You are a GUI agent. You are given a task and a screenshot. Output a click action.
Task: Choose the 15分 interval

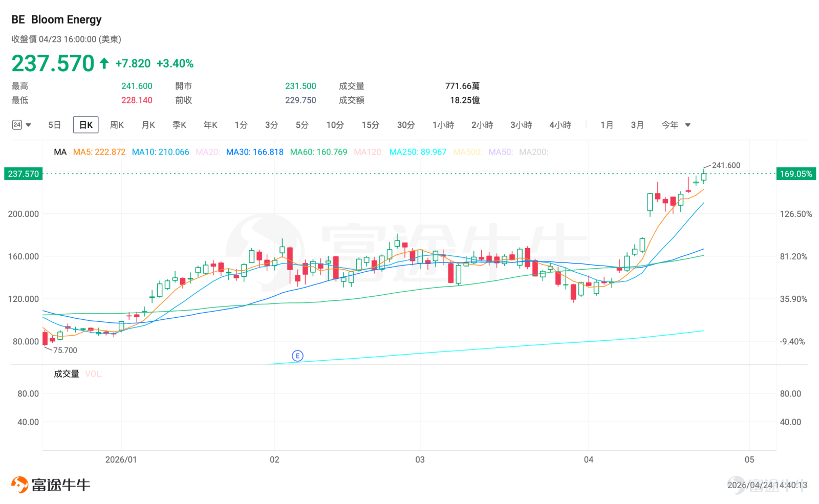click(x=371, y=125)
